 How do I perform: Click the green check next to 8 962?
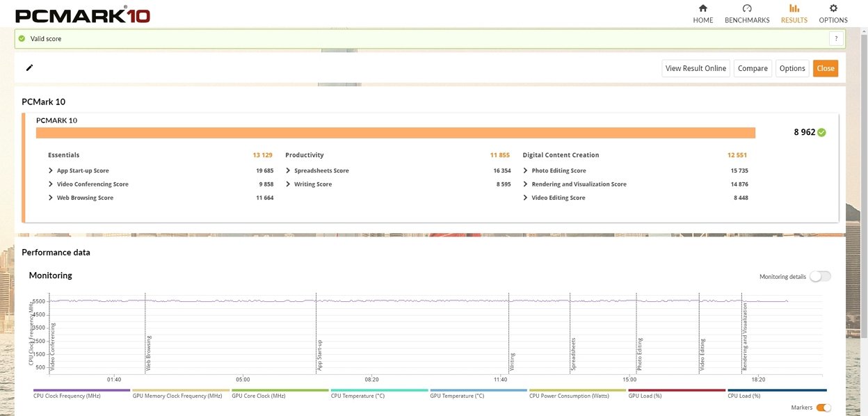click(822, 132)
